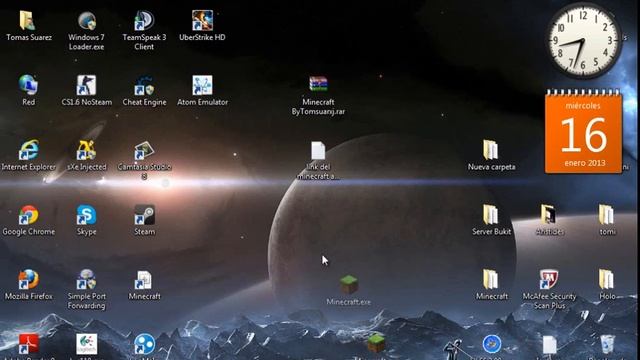
Task: Launch Google Chrome shortcut
Action: point(28,215)
